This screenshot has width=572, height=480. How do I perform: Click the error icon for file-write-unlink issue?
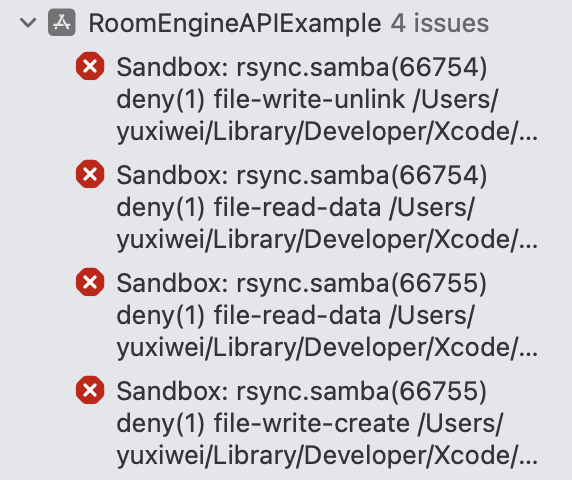pos(90,66)
